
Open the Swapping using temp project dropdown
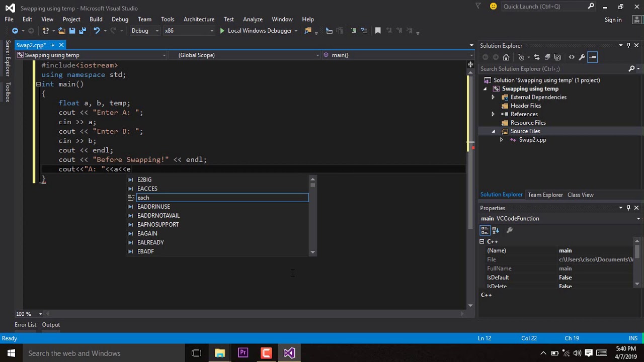[x=91, y=55]
